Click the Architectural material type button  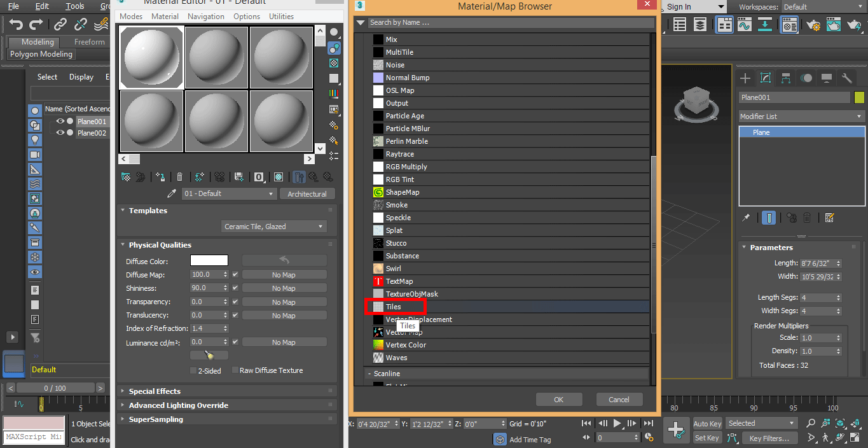point(307,194)
